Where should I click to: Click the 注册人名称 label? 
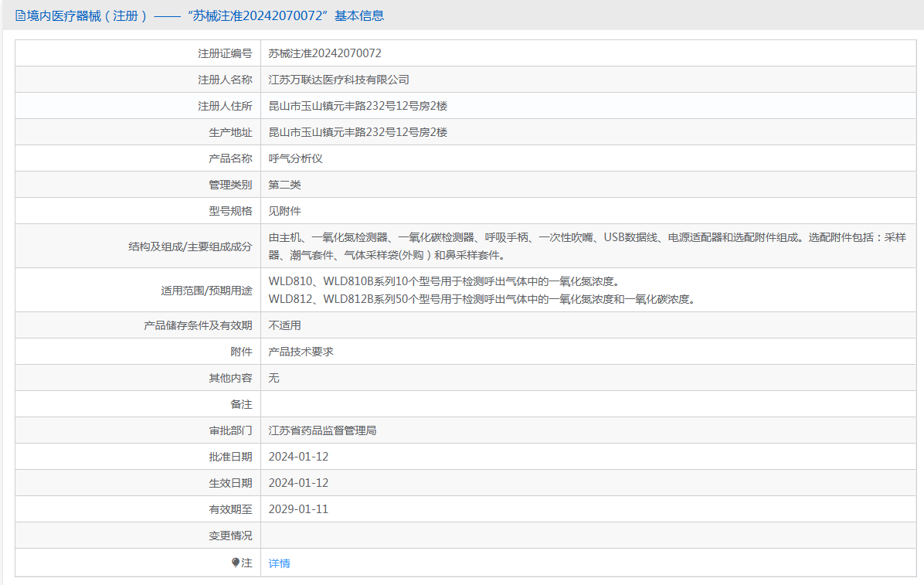coord(225,80)
